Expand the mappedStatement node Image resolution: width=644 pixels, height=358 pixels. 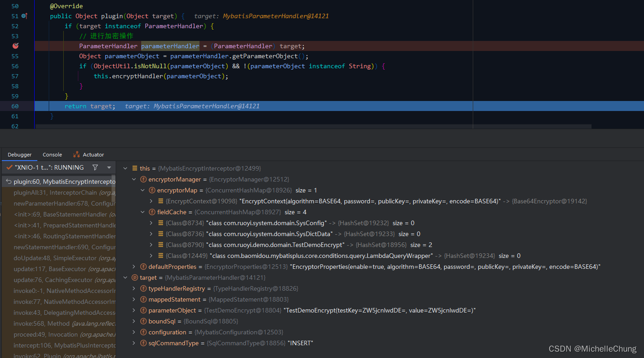(x=134, y=299)
